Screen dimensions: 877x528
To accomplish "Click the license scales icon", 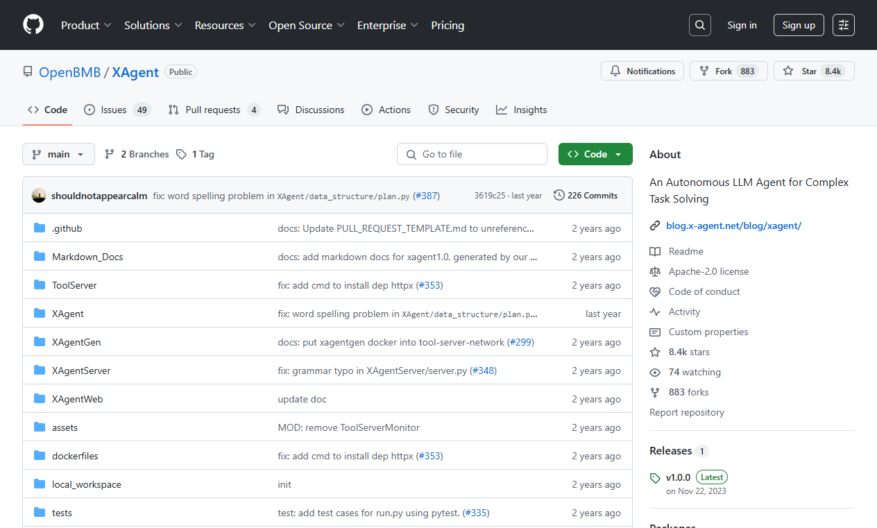I will pyautogui.click(x=655, y=271).
